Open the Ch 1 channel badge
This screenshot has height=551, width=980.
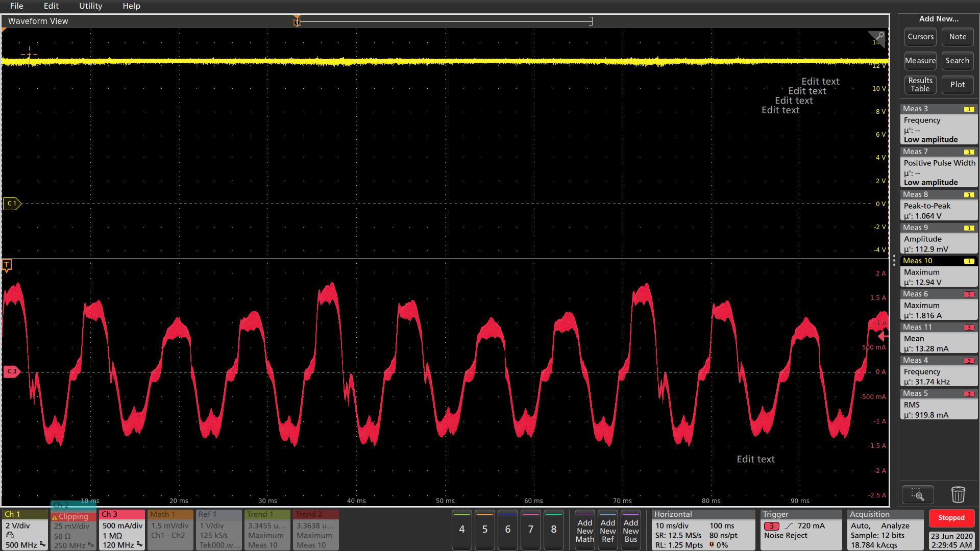click(24, 530)
